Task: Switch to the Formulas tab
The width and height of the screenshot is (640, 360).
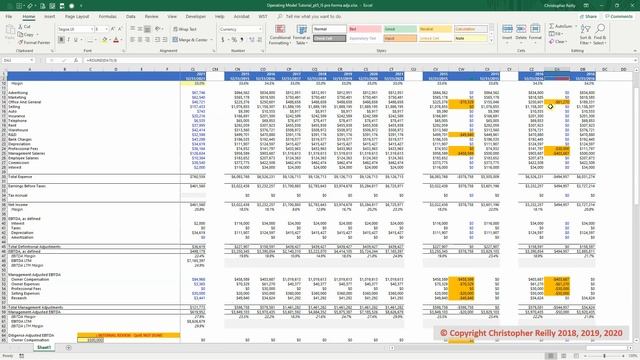Action: pyautogui.click(x=107, y=16)
